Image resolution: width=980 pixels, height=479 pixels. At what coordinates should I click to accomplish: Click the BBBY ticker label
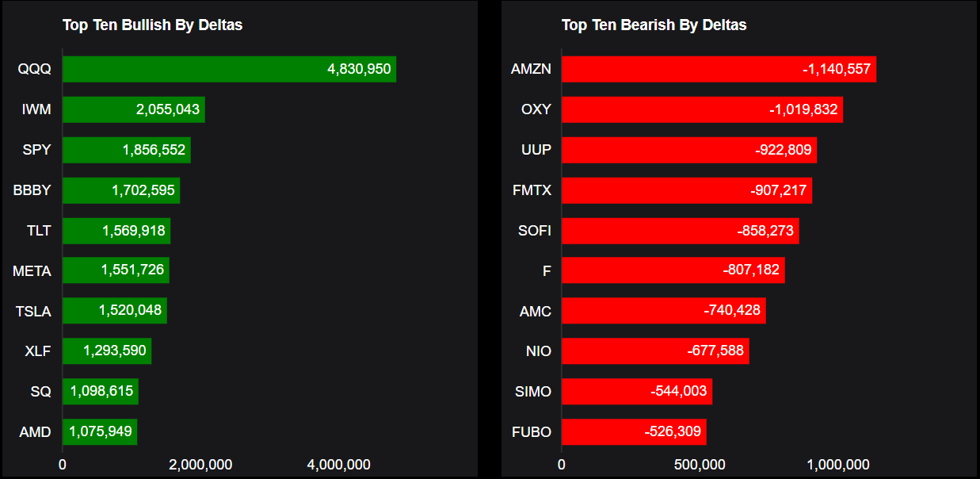[x=32, y=190]
